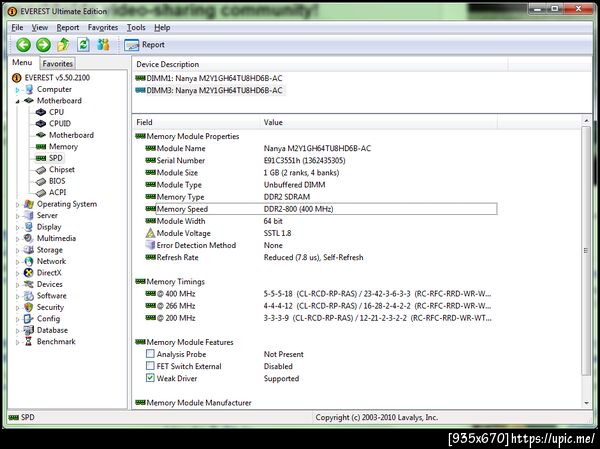Click the Error Detection Method icon
The width and height of the screenshot is (600, 449).
point(150,245)
